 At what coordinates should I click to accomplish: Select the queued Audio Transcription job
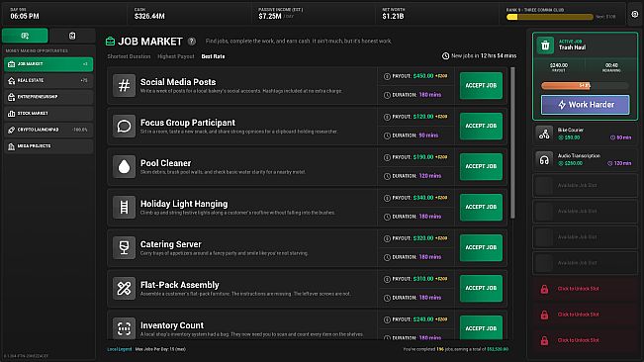click(x=586, y=159)
